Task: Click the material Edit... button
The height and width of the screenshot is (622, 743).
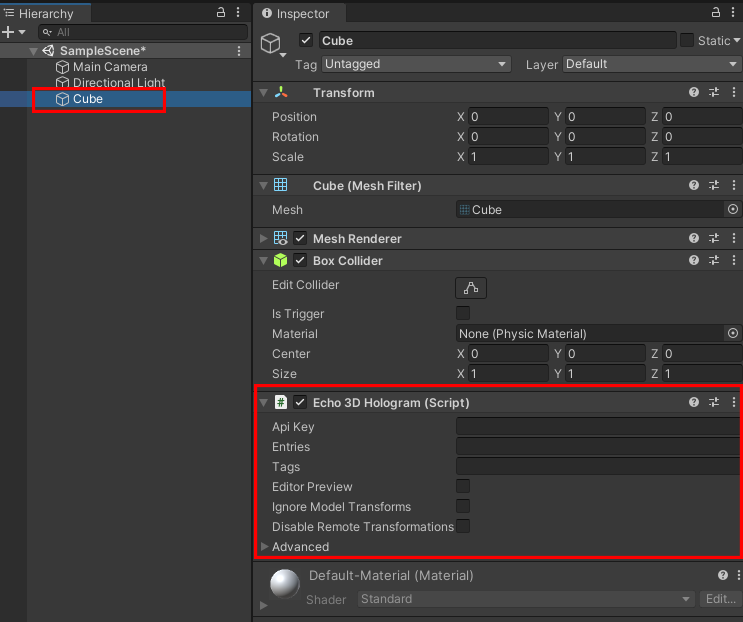Action: pyautogui.click(x=721, y=599)
